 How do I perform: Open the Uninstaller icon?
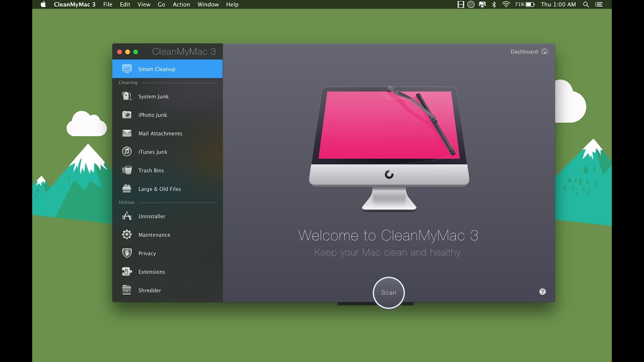coord(127,216)
